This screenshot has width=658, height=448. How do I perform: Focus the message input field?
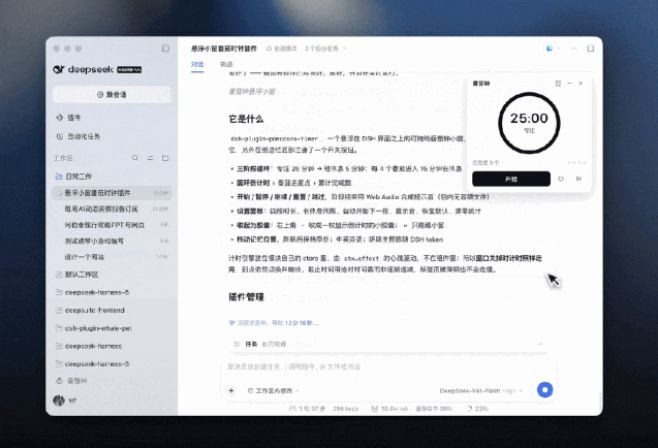(x=388, y=367)
